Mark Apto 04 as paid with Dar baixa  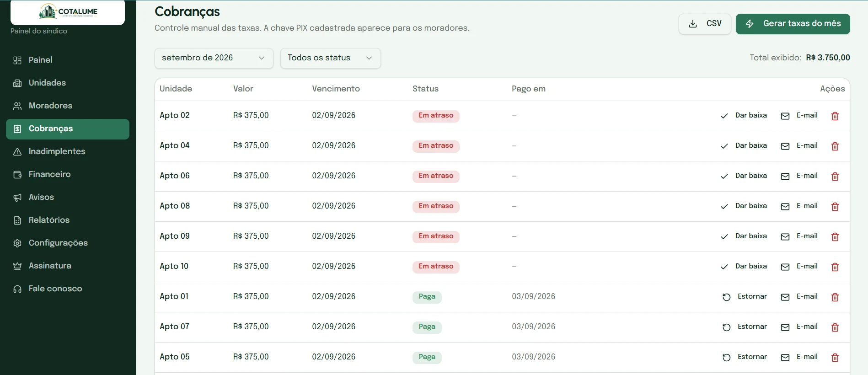point(744,146)
